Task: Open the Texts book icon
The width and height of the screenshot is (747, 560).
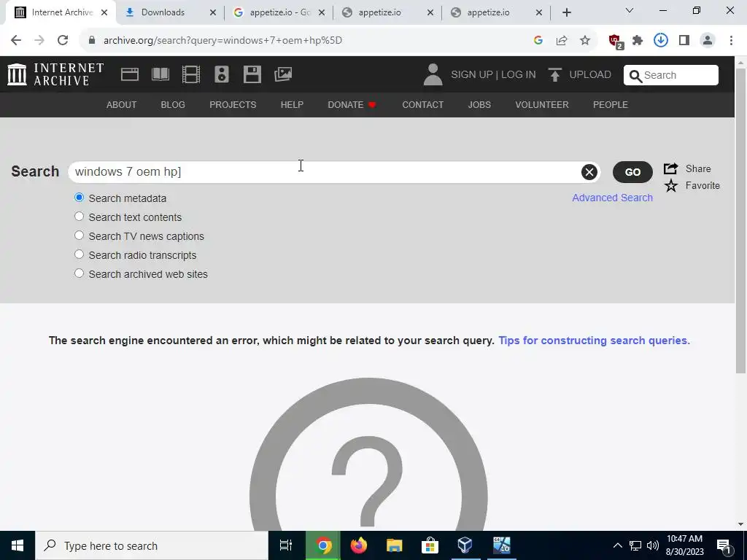Action: click(x=160, y=74)
